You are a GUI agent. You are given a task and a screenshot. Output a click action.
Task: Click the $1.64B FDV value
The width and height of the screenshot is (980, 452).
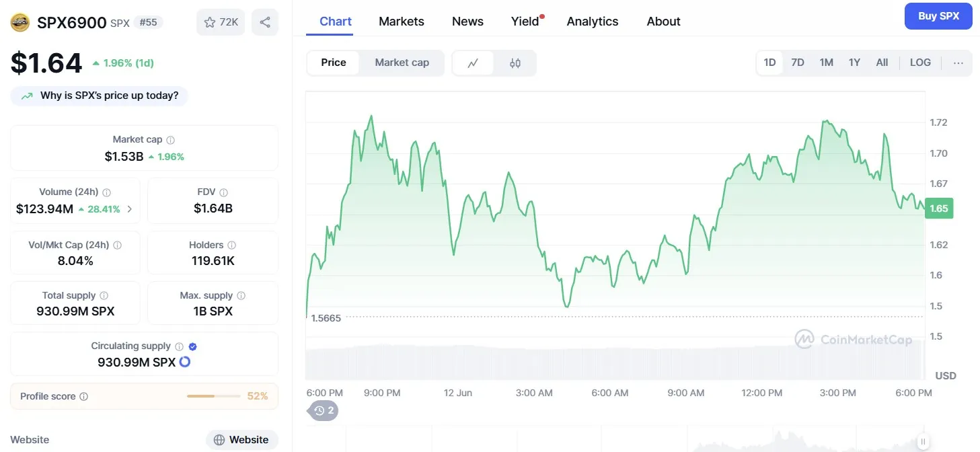click(213, 209)
